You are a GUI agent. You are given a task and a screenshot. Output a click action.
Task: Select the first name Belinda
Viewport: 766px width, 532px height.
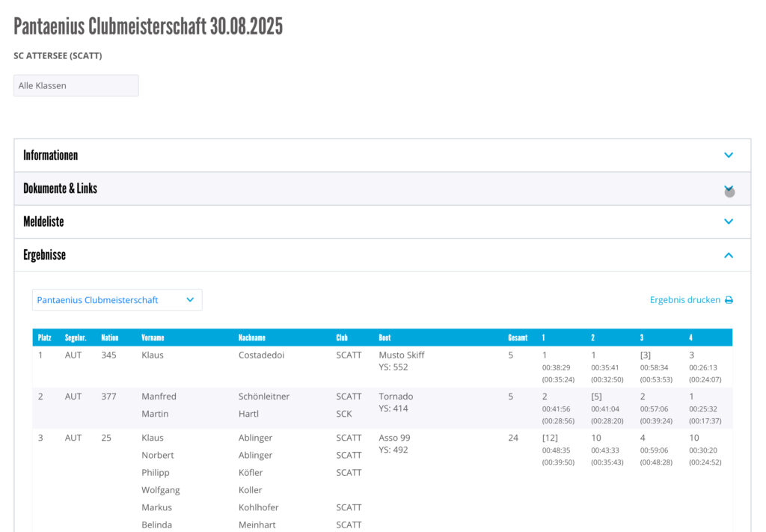[156, 525]
